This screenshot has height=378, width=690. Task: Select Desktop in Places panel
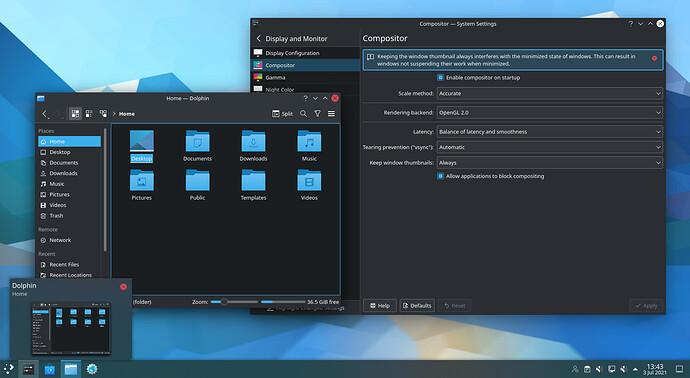[x=70, y=152]
